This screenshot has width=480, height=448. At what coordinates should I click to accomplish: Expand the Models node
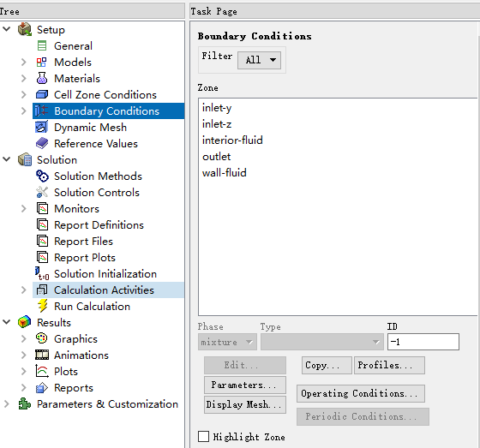(x=24, y=63)
